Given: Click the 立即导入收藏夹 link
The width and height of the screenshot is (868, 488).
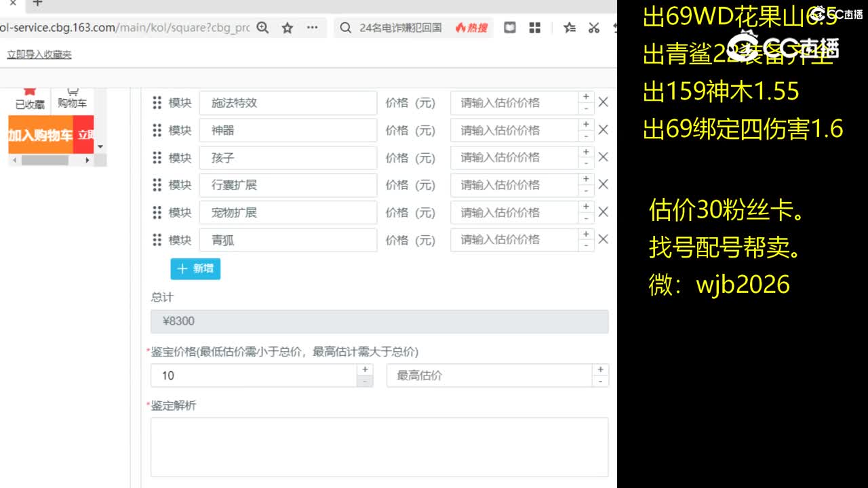Looking at the screenshot, I should 39,55.
